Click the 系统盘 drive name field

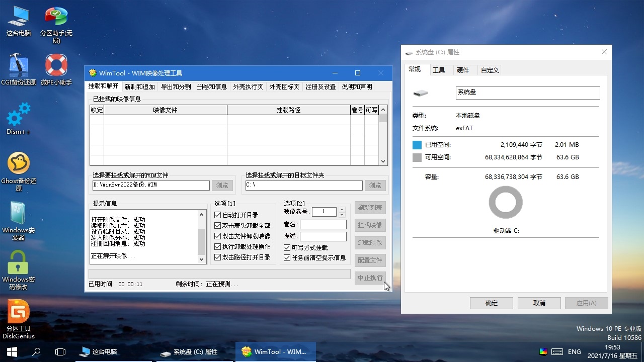(x=528, y=93)
